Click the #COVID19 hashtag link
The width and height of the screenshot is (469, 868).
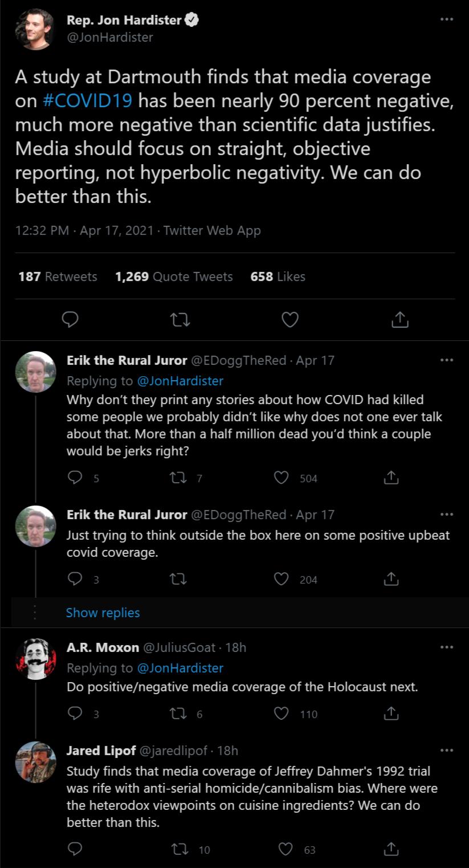point(88,101)
